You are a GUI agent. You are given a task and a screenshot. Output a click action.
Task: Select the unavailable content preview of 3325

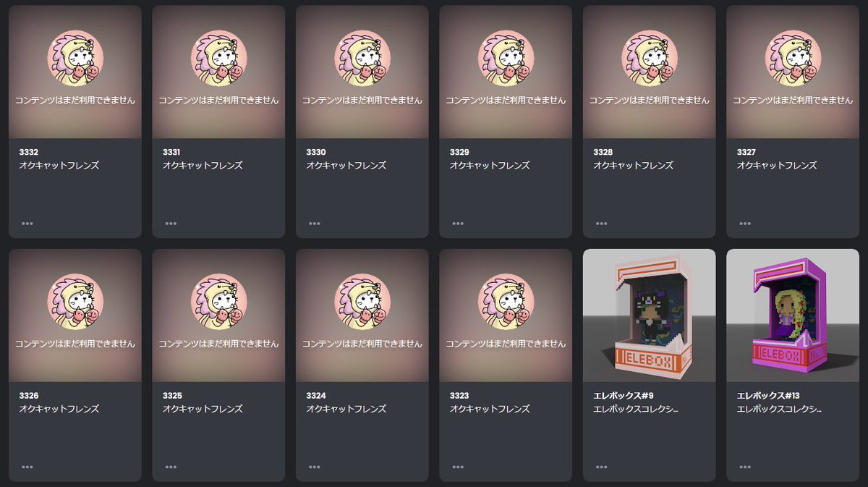pos(218,316)
